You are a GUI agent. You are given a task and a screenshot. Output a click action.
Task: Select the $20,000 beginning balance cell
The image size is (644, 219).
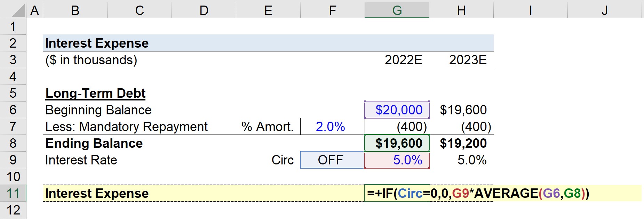point(397,110)
